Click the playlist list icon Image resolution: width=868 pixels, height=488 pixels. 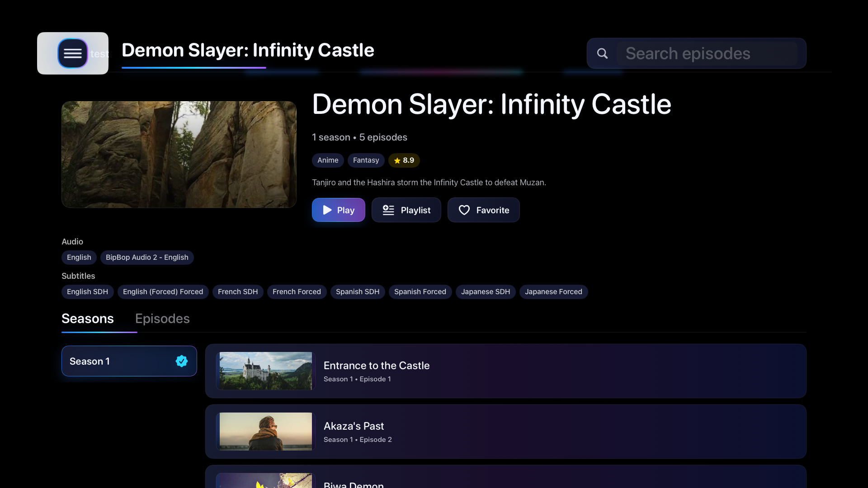388,210
